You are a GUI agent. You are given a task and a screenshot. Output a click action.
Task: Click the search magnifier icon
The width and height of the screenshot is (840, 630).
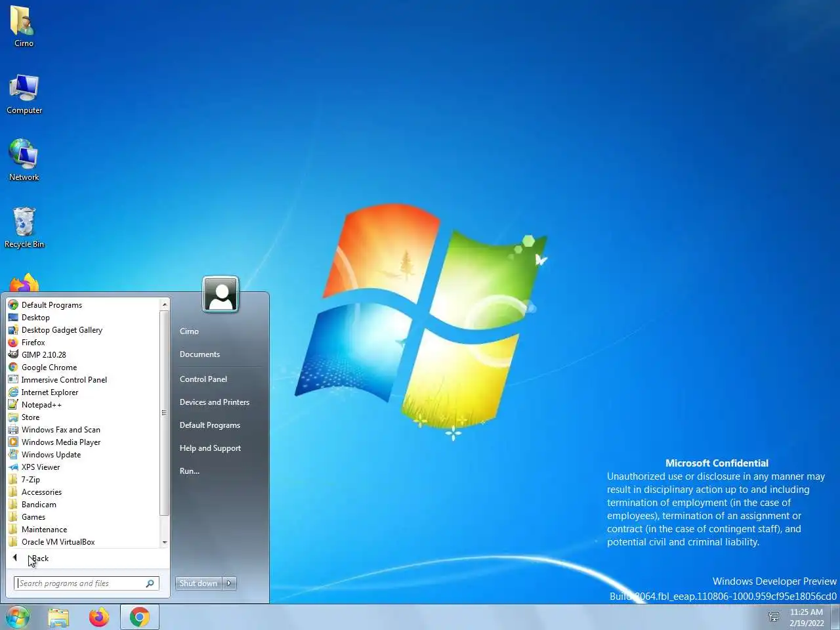(150, 583)
